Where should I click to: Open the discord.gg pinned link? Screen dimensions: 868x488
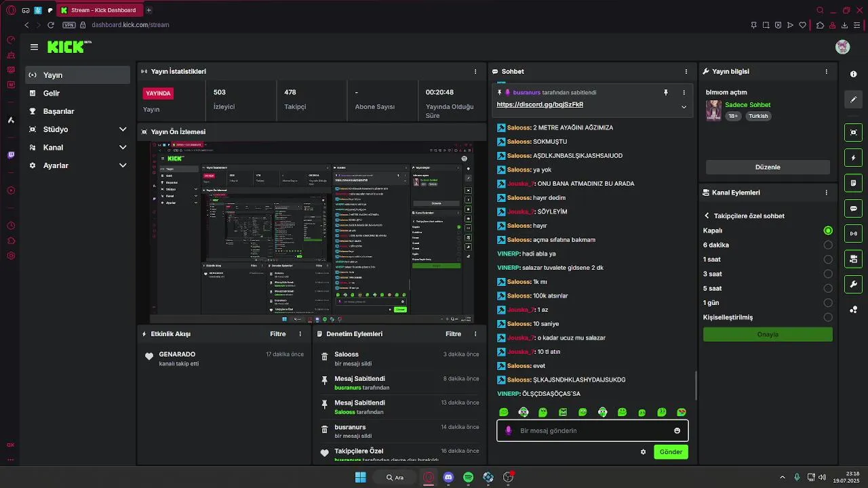(x=540, y=105)
